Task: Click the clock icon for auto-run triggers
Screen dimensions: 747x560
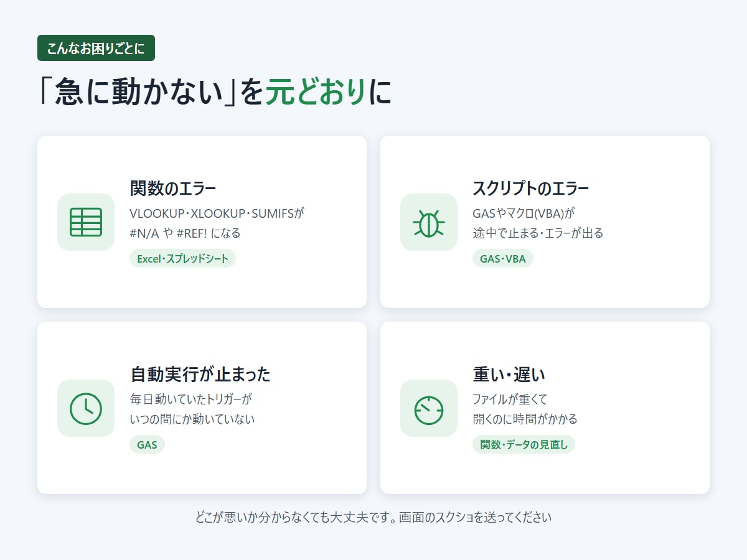Action: (86, 408)
